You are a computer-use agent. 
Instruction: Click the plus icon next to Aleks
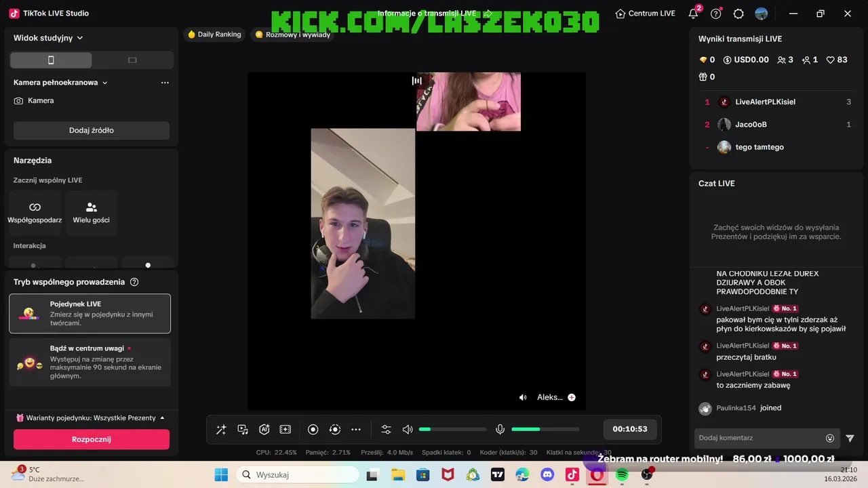tap(572, 398)
